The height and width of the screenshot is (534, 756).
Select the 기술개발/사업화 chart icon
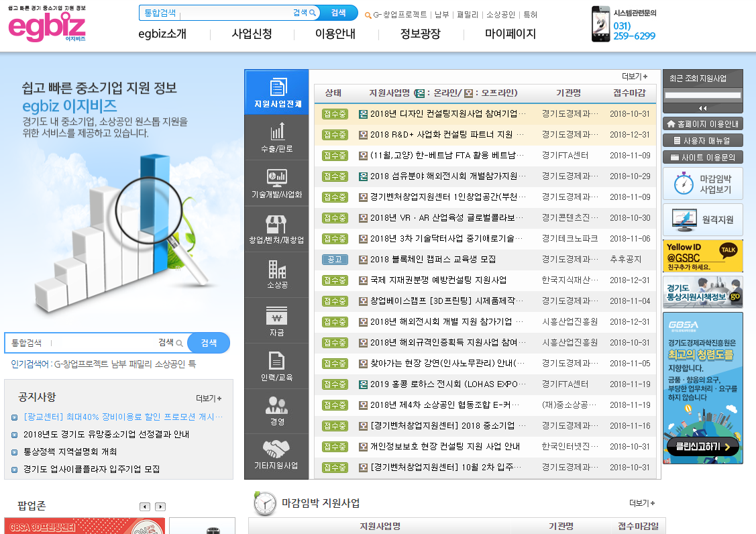[x=276, y=180]
